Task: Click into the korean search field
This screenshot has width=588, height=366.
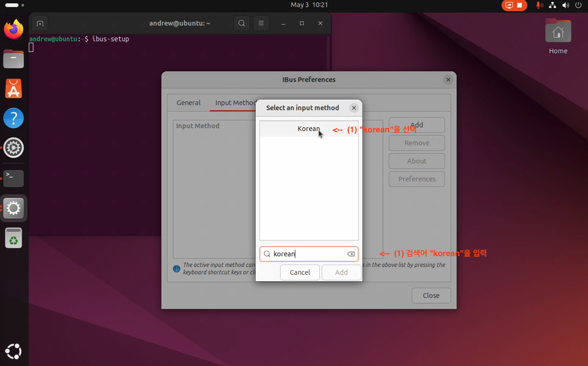Action: coord(307,254)
